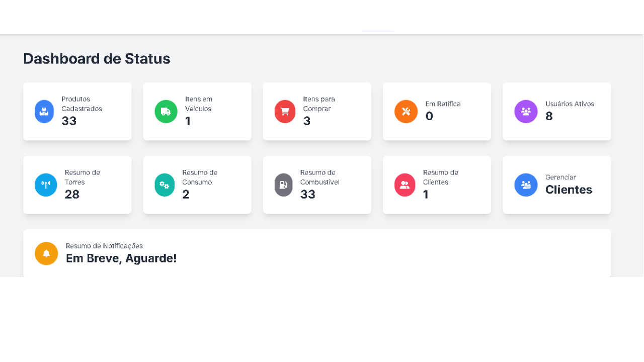Open the Itens para Comprar card
Viewport: 644px width, 362px height.
coord(317,112)
